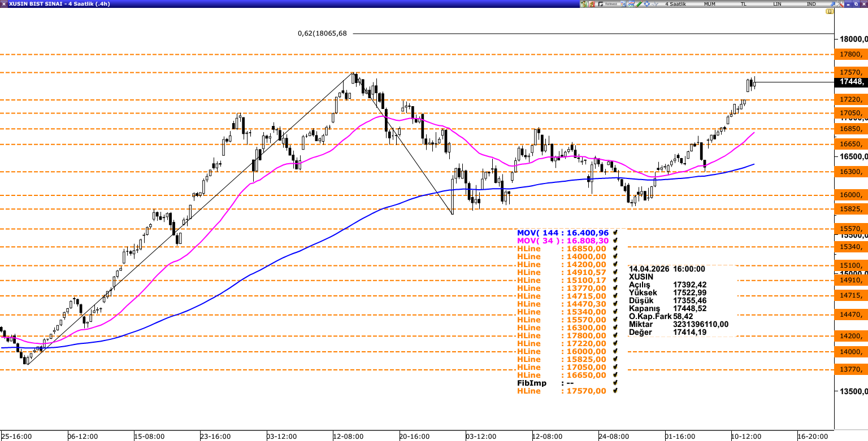The image size is (868, 441).
Task: Click the pulse waveform indicator icon
Action: coord(655,4)
